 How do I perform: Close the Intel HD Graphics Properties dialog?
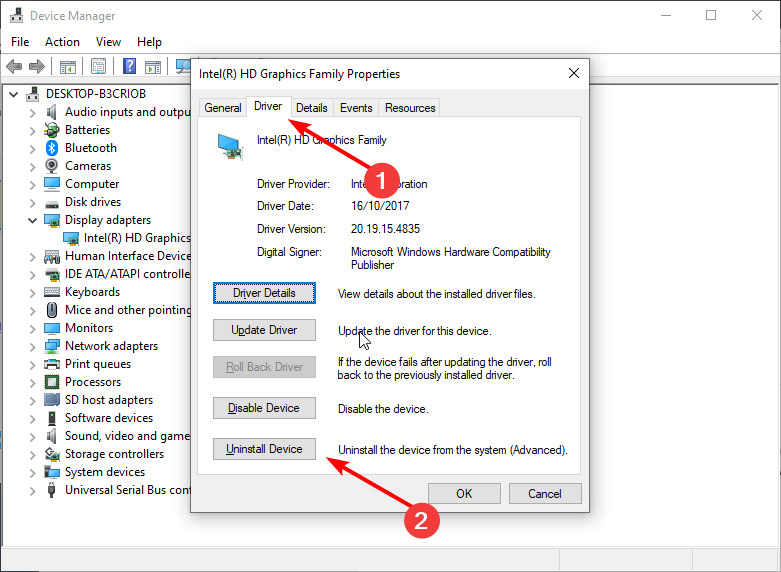(574, 73)
